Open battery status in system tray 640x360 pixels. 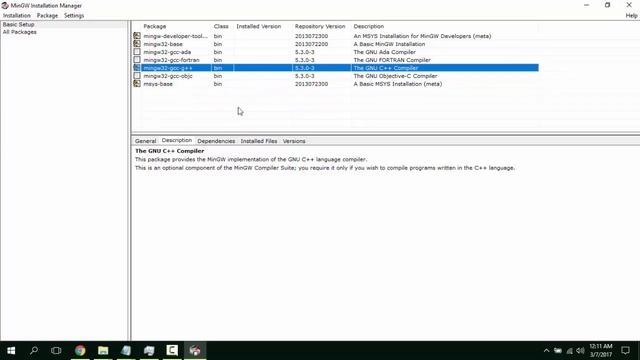(x=558, y=351)
